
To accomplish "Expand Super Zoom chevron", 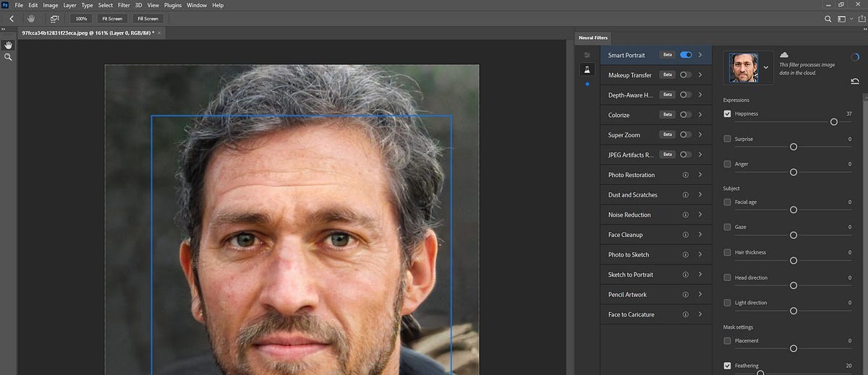I will (700, 134).
